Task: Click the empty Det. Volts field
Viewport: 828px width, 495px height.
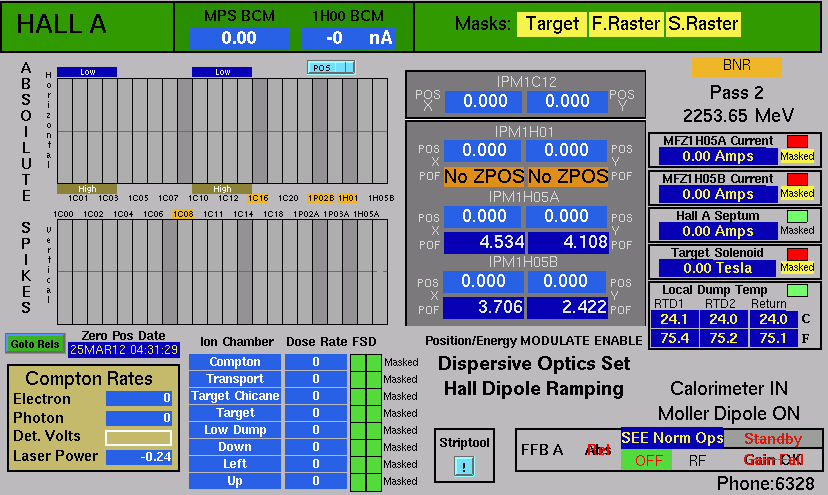Action: tap(138, 438)
